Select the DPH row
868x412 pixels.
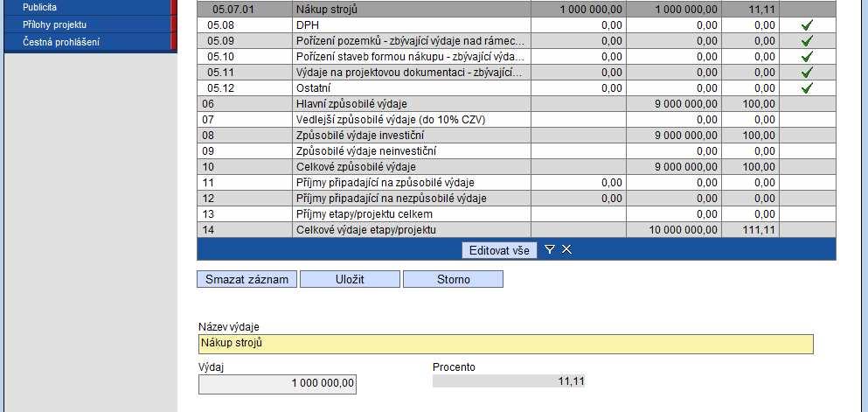click(x=517, y=24)
